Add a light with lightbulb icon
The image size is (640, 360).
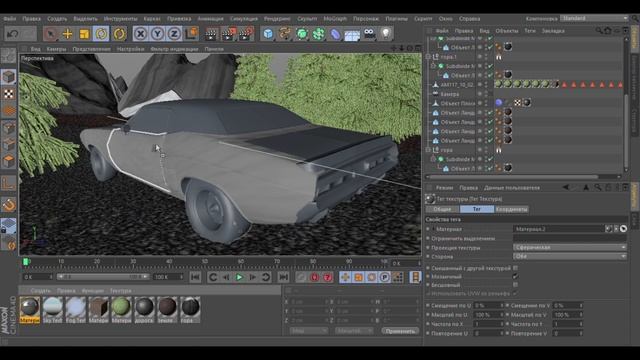point(386,33)
